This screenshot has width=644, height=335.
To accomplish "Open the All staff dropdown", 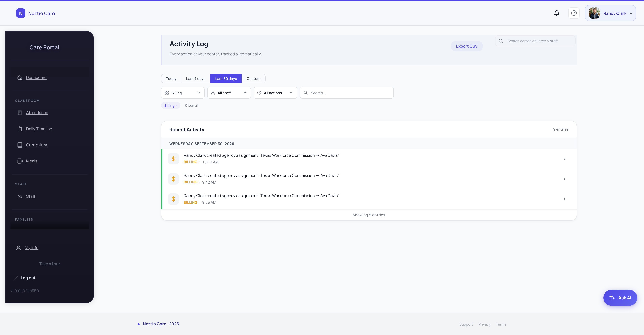I will [x=229, y=93].
